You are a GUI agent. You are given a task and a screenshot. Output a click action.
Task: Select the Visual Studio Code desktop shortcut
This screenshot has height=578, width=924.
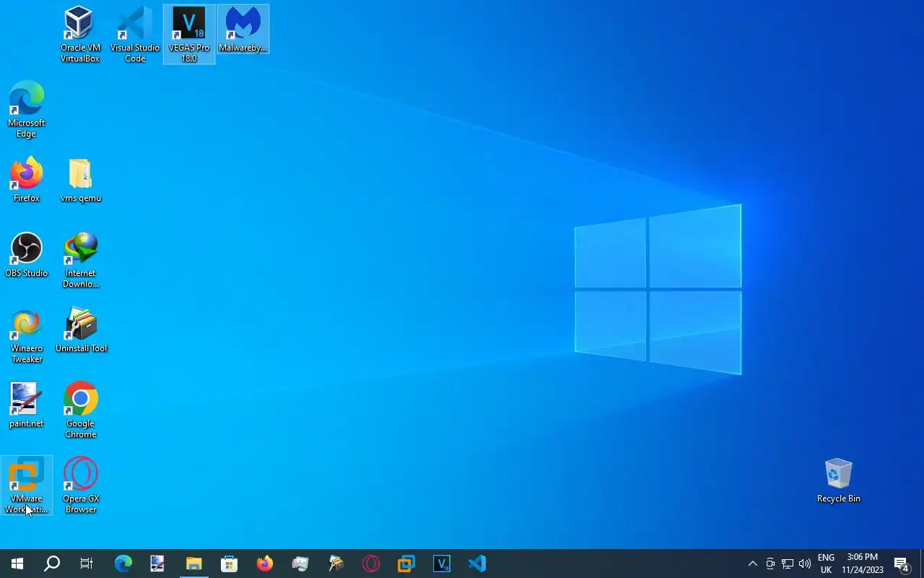pos(135,34)
